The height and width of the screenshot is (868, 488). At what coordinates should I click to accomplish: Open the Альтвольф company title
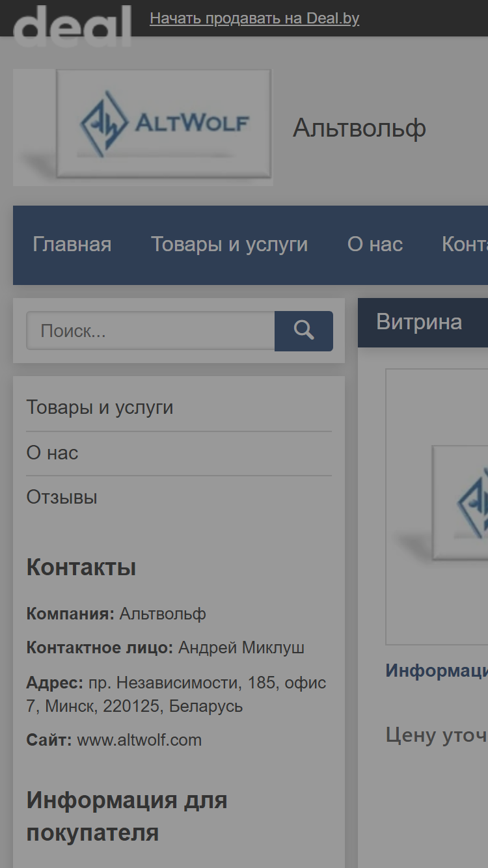pos(359,128)
